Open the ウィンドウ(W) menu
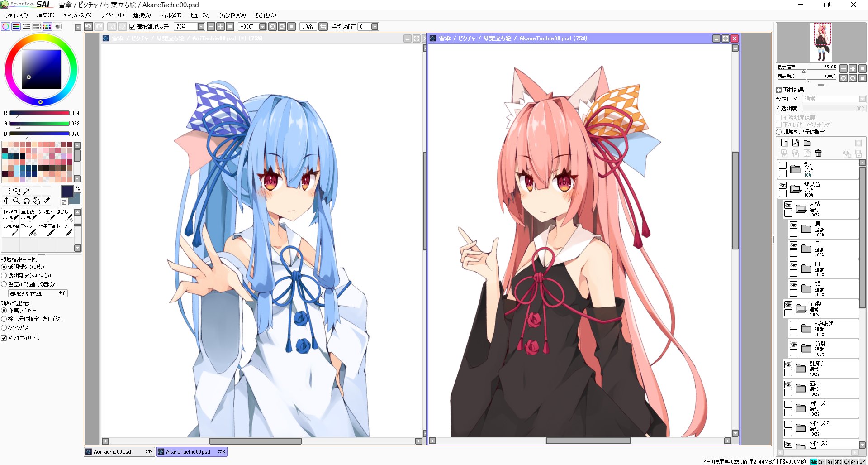 coord(232,15)
